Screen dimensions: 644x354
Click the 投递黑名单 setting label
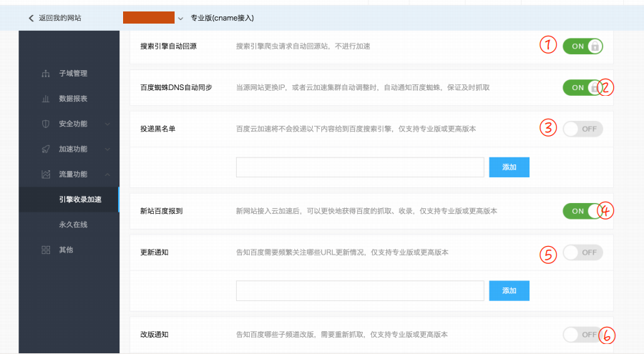pyautogui.click(x=157, y=129)
